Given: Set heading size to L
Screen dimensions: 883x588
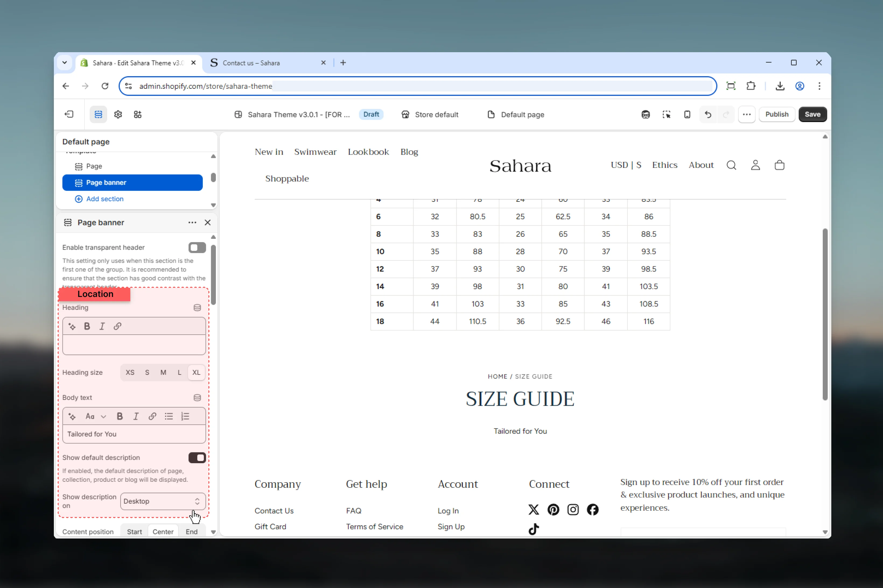Looking at the screenshot, I should click(179, 372).
